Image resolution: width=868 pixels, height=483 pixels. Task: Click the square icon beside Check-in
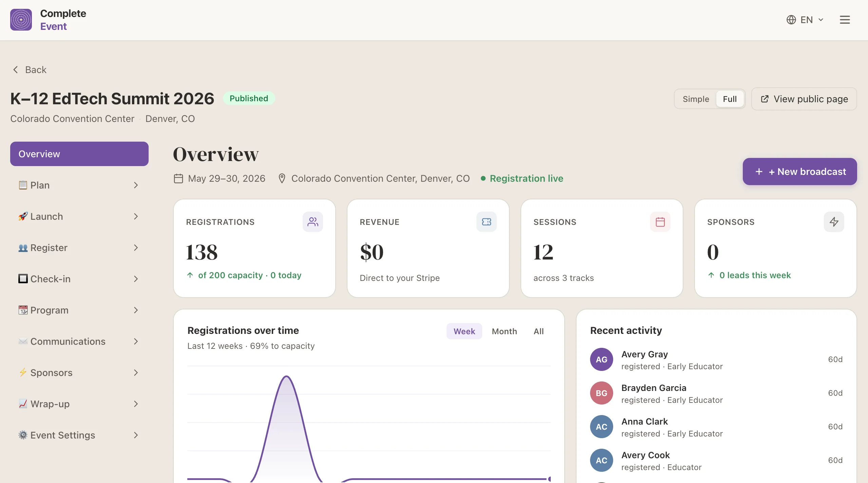pyautogui.click(x=23, y=279)
